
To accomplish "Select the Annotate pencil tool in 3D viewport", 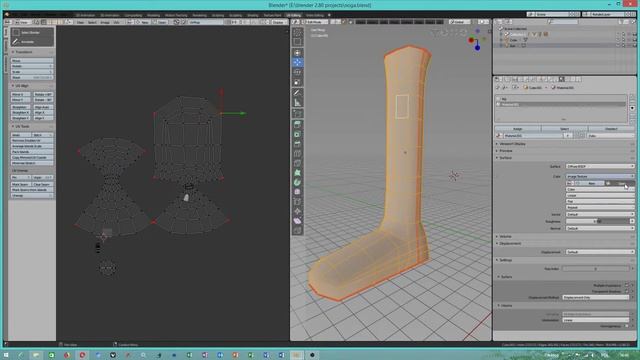I will pyautogui.click(x=298, y=93).
